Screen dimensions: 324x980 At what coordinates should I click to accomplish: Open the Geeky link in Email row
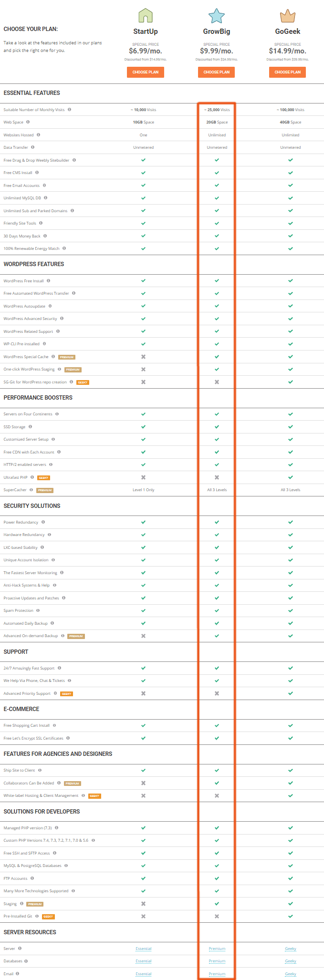coord(291,974)
